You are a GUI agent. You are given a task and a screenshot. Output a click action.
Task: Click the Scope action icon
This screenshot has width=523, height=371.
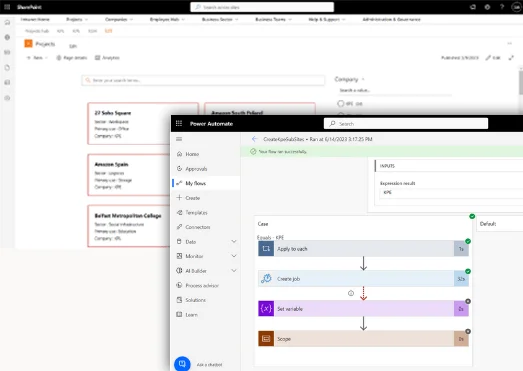(266, 339)
